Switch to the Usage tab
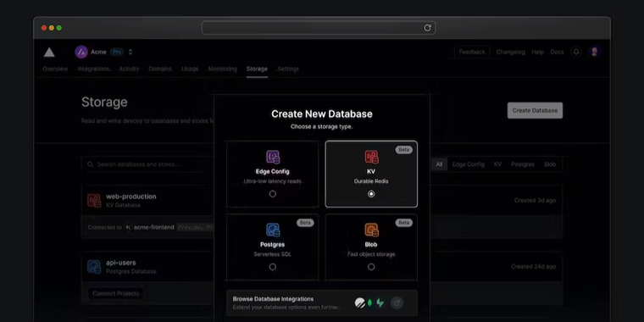644x322 pixels. click(190, 69)
